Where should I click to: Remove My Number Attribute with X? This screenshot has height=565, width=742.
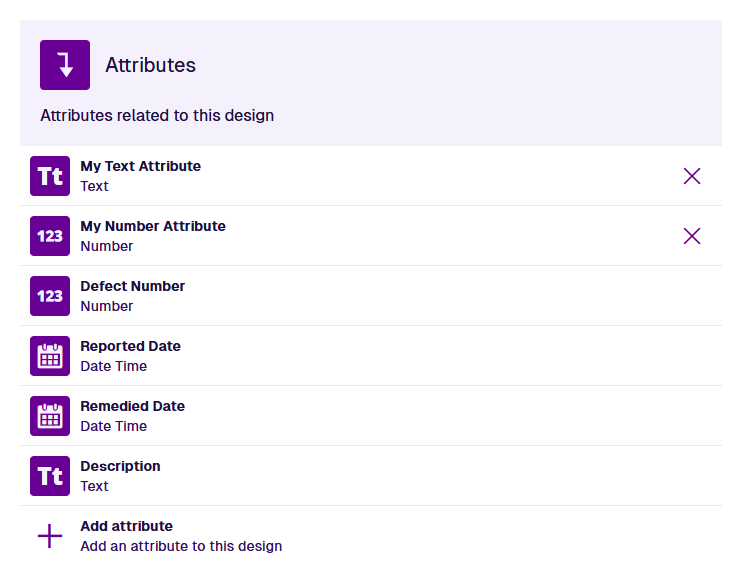tap(692, 236)
